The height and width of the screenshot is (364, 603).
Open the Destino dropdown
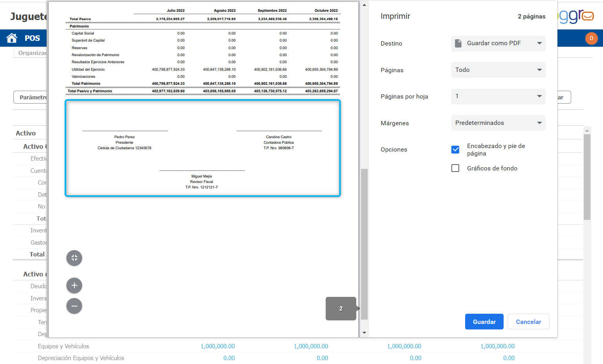(498, 43)
